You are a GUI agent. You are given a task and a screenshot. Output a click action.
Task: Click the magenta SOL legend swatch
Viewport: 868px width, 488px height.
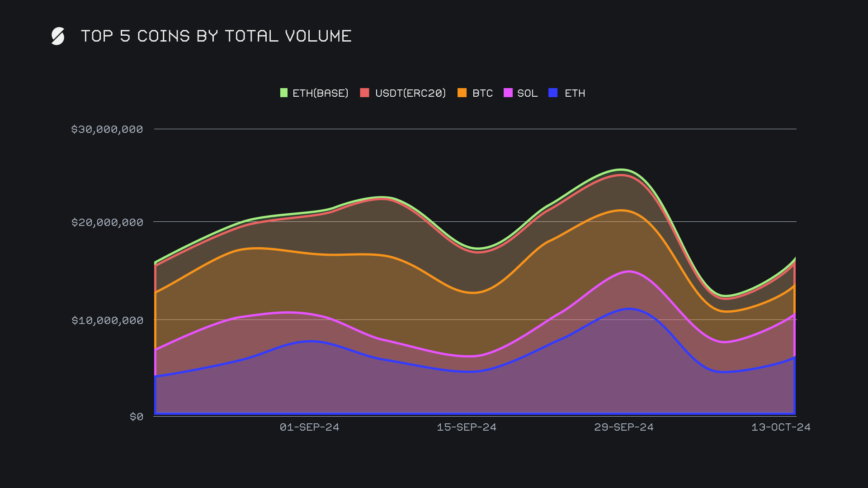tap(508, 93)
